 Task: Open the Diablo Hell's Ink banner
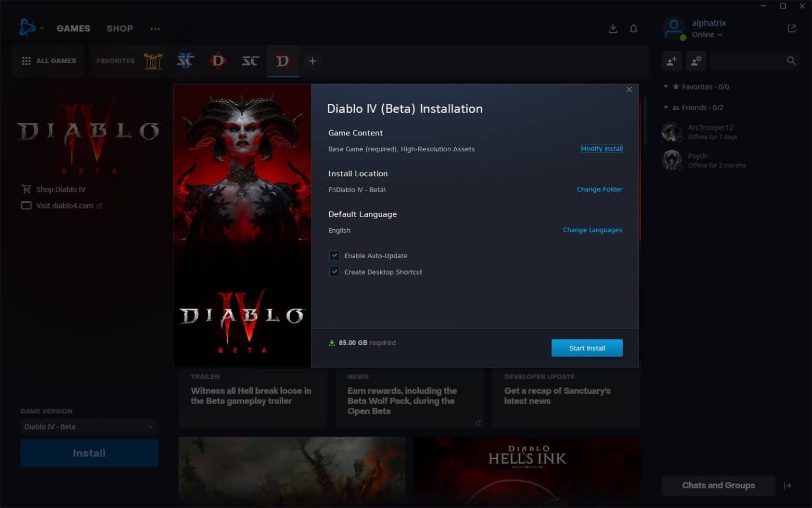pyautogui.click(x=527, y=472)
